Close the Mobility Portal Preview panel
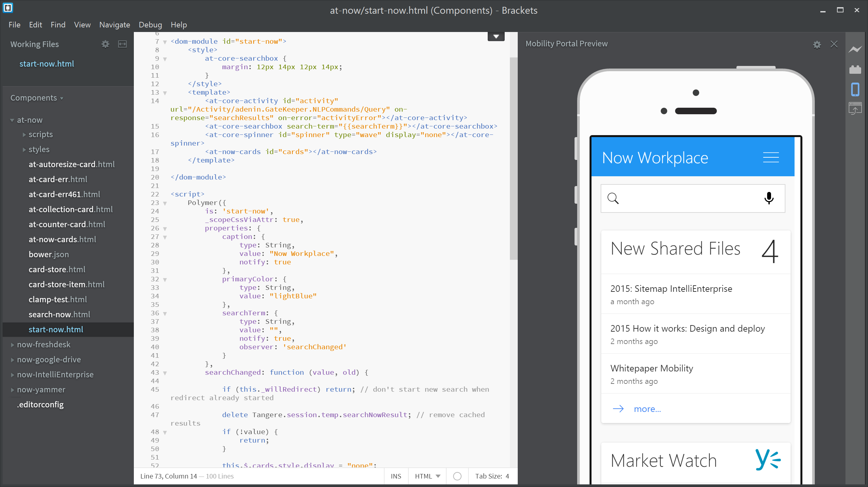 (834, 44)
